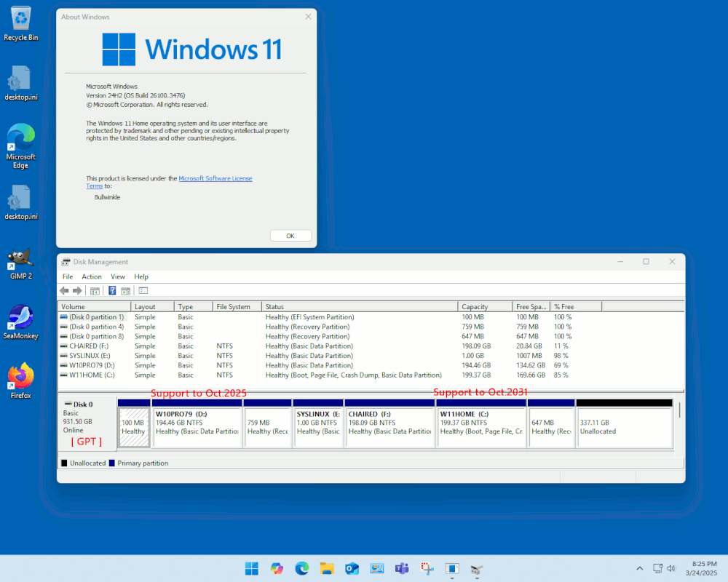Select the desktop.ini icon just below Recycle Bin
Screen dimensions: 728x582
21,84
